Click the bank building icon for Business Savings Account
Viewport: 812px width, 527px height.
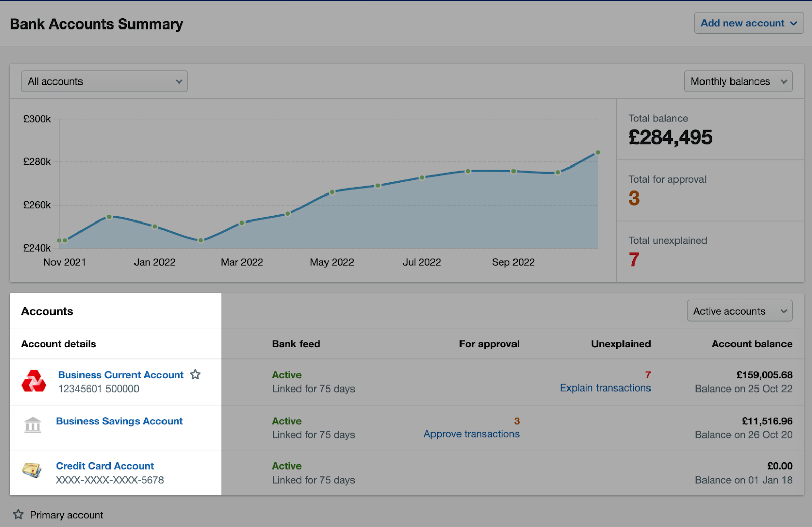33,424
